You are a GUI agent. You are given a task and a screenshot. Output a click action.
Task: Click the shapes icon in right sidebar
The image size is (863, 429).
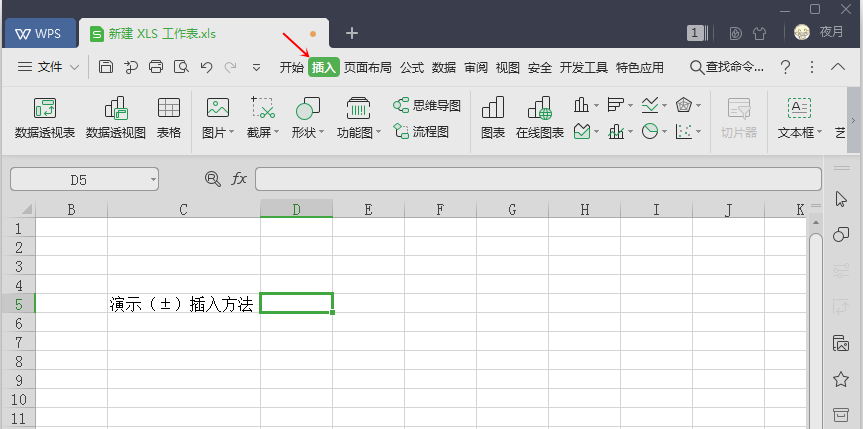(x=840, y=235)
